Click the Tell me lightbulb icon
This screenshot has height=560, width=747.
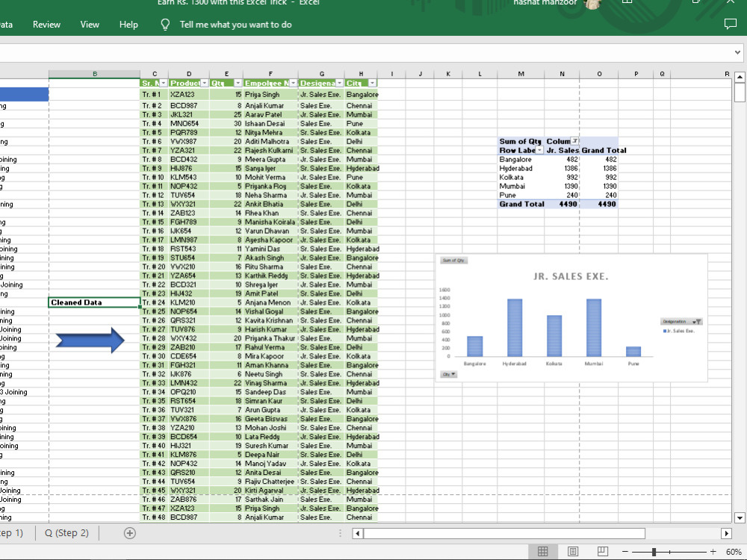tap(164, 24)
